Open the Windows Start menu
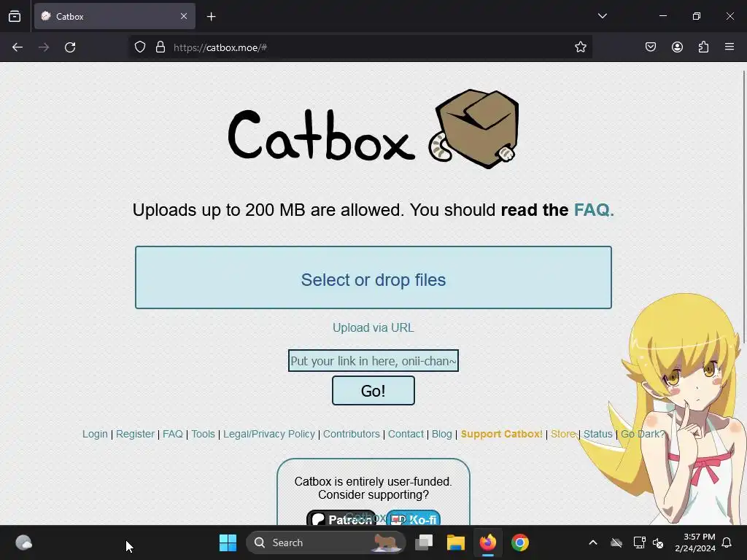 pos(228,542)
